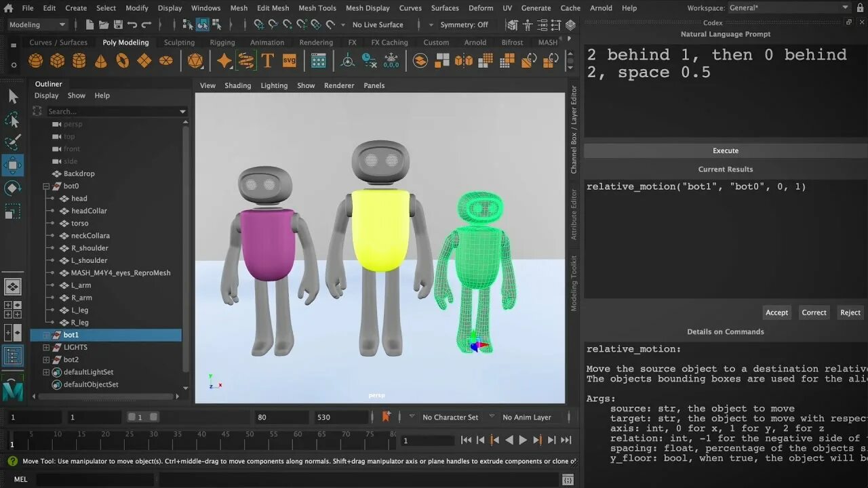Create a Polygon Cone from shelf
868x488 pixels.
[101, 61]
